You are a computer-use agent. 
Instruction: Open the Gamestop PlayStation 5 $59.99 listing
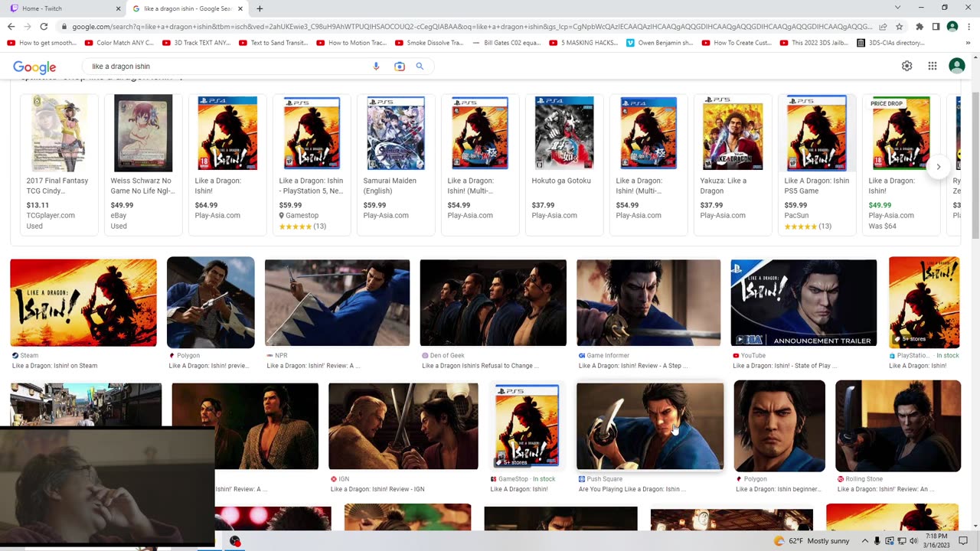pyautogui.click(x=312, y=165)
